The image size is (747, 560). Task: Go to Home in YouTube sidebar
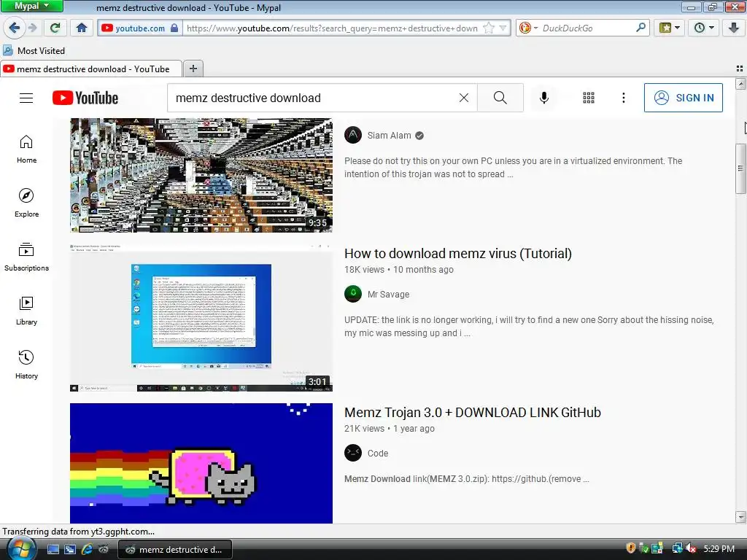26,149
